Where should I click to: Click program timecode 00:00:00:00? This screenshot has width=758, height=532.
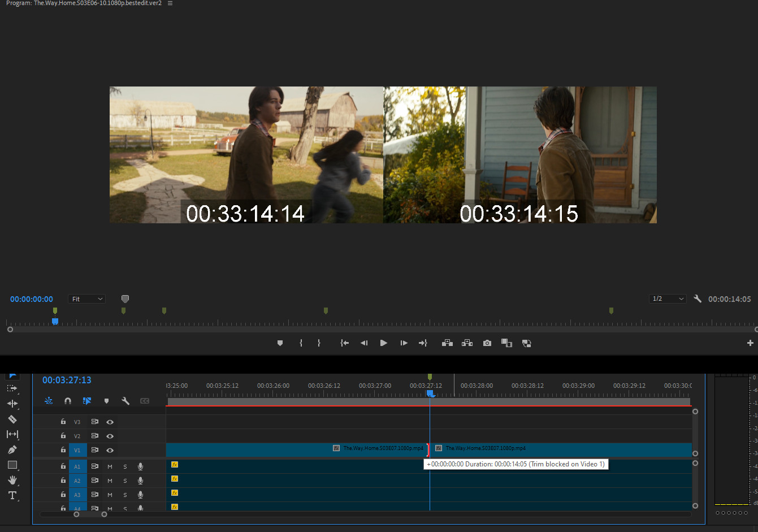(x=32, y=299)
